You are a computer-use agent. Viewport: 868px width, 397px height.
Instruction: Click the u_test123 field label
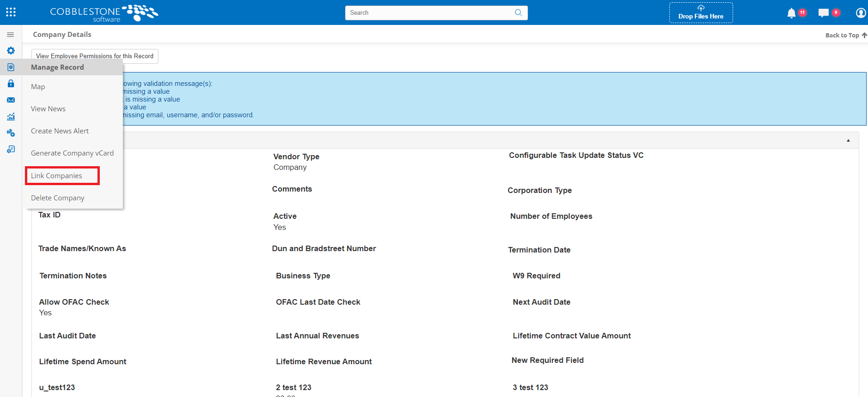(57, 388)
